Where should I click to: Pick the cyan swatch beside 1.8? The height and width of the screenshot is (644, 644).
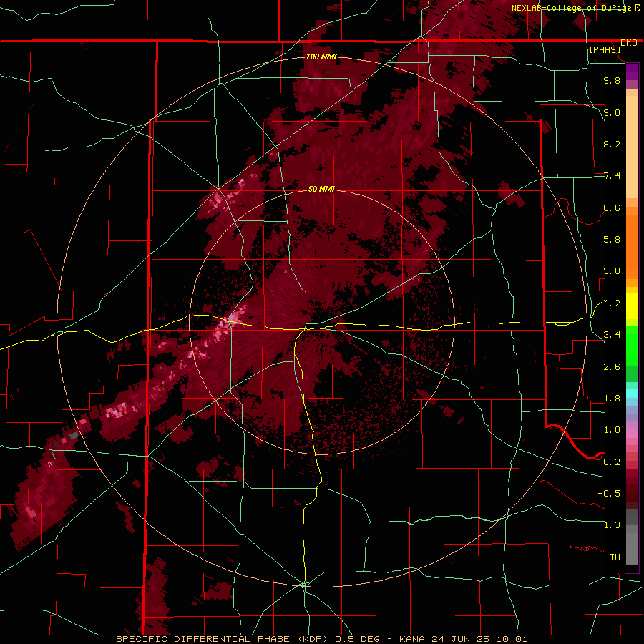[x=632, y=394]
